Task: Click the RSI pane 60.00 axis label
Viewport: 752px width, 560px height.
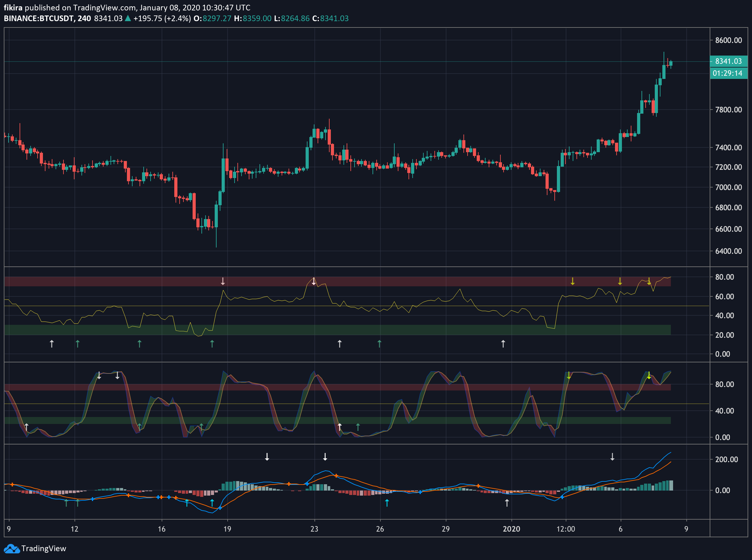Action: tap(725, 297)
